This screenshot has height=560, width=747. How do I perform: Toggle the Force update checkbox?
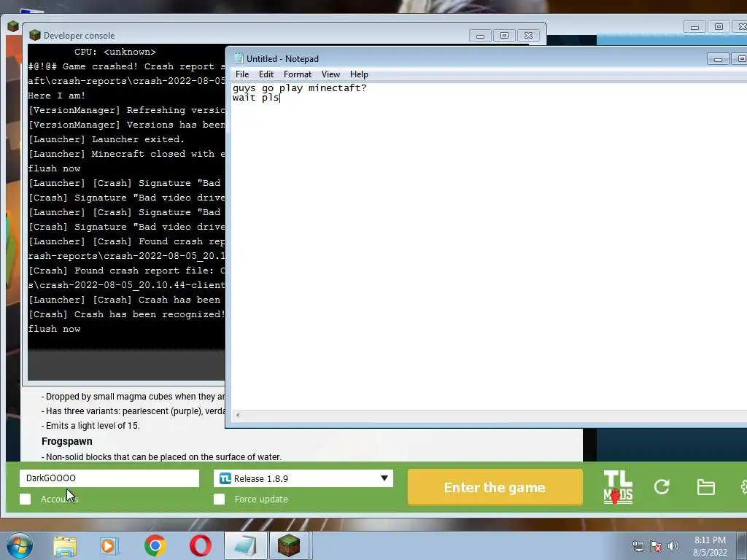click(219, 499)
